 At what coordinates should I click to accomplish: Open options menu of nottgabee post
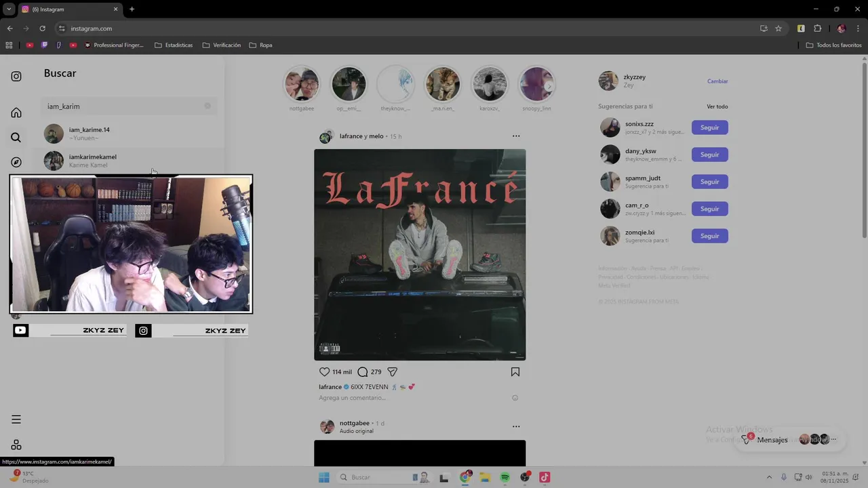(516, 426)
